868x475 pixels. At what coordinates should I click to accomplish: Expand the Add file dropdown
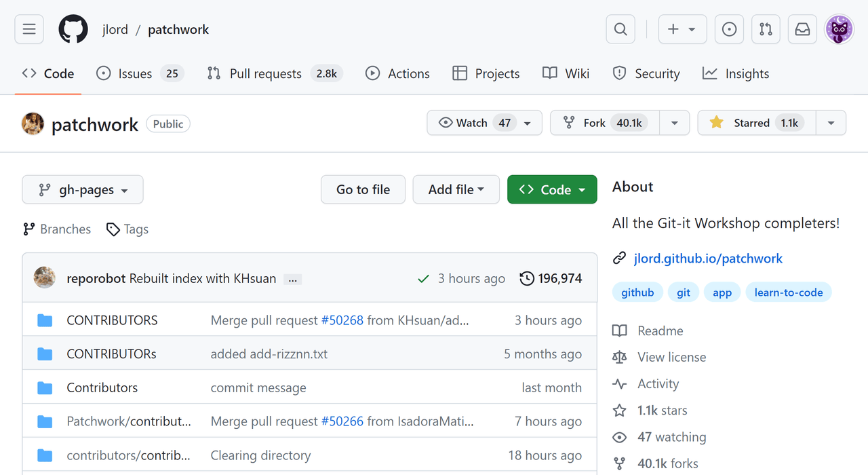click(x=456, y=190)
